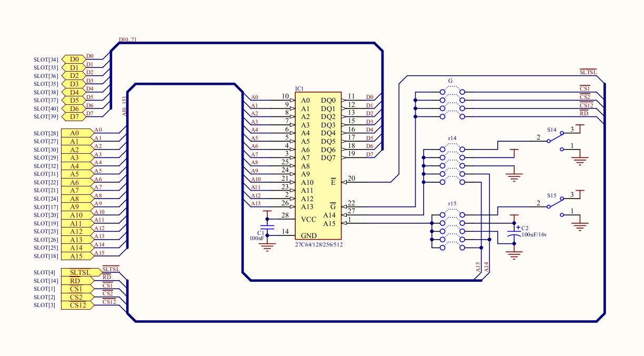
Task: Select the S15 designator label
Action: pos(551,195)
